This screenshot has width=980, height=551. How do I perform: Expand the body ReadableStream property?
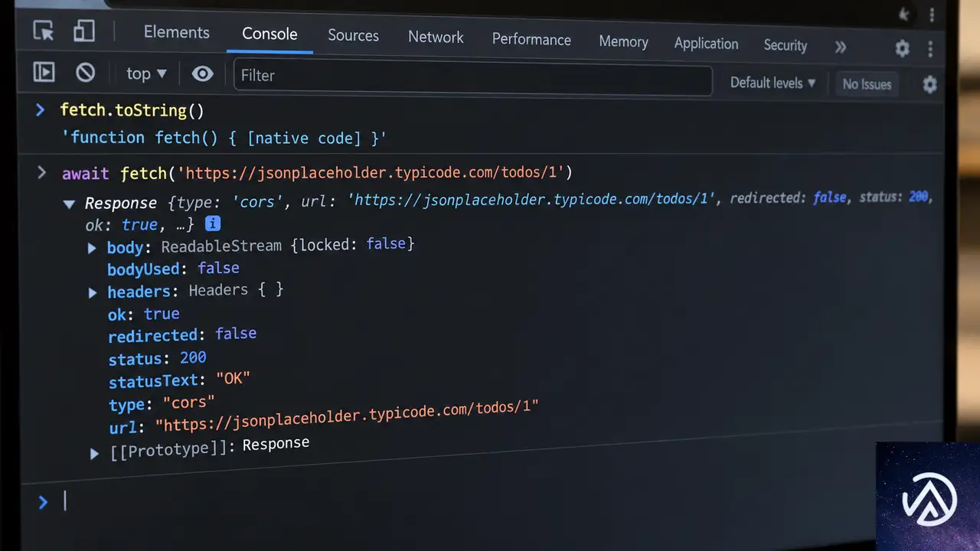[x=92, y=248]
